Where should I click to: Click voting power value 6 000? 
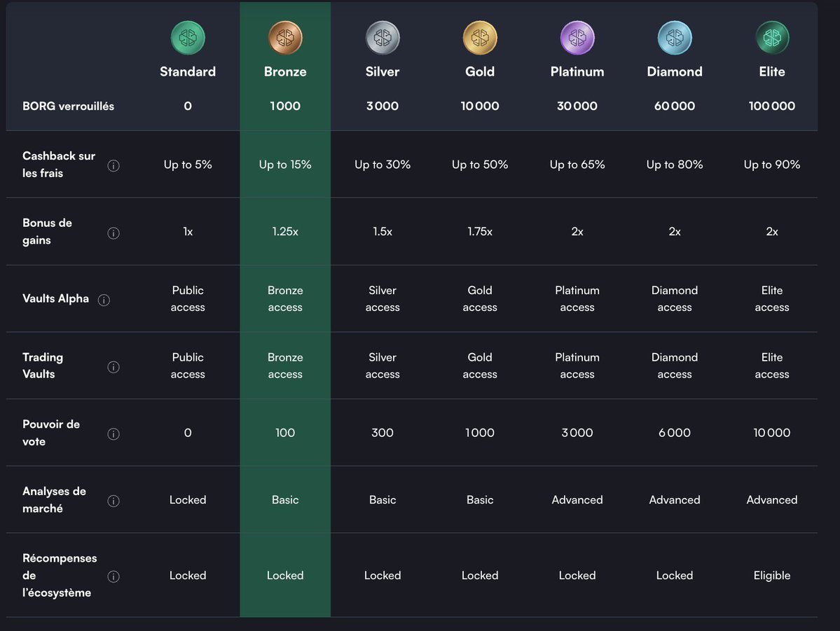click(675, 433)
